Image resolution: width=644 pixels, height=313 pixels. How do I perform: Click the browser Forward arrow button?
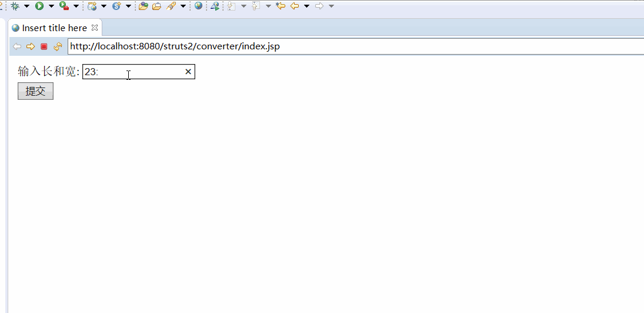tap(31, 46)
